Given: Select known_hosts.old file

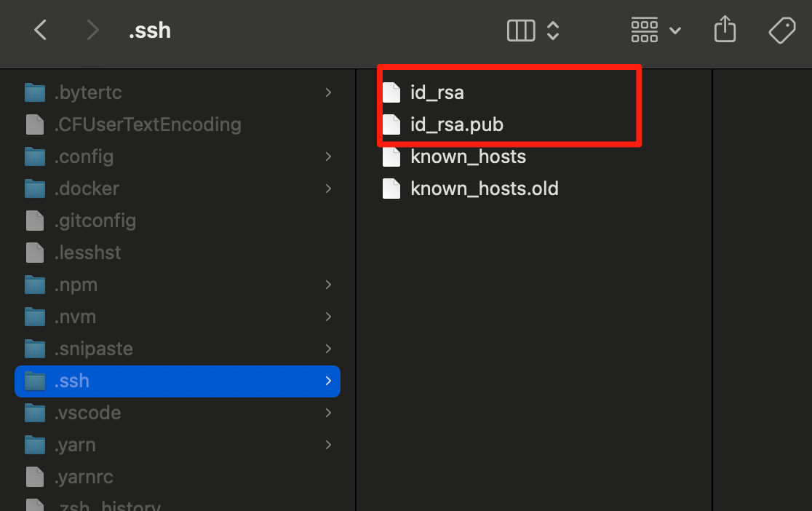Looking at the screenshot, I should pos(484,189).
